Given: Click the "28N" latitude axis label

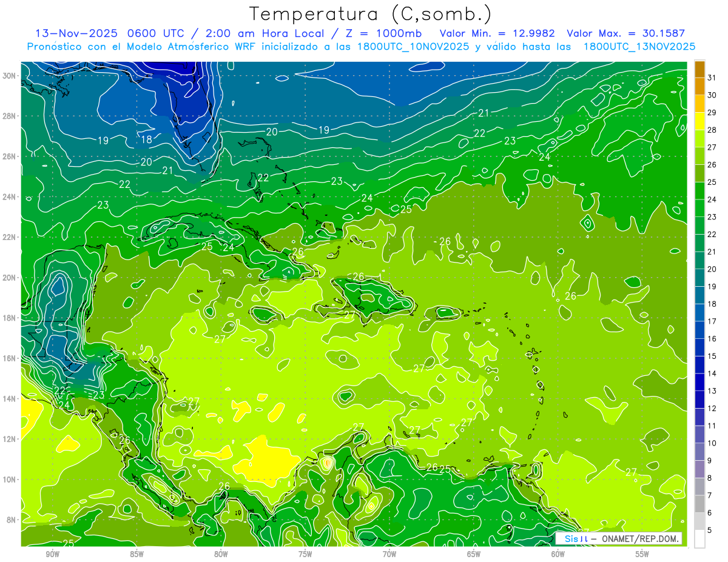Looking at the screenshot, I should point(10,116).
